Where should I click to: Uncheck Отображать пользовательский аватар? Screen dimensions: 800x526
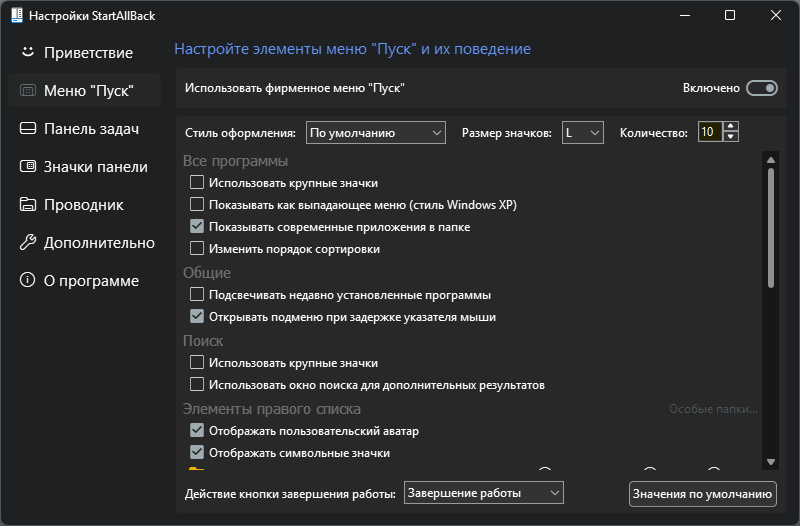pos(197,431)
